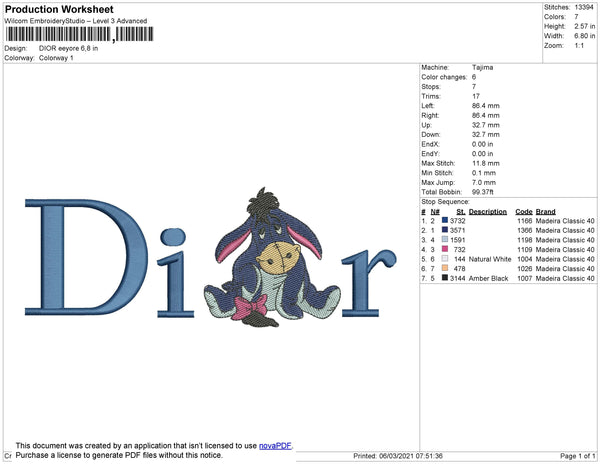The width and height of the screenshot is (600, 464).
Task: Click the Zoom value 1:1
Action: [x=579, y=46]
